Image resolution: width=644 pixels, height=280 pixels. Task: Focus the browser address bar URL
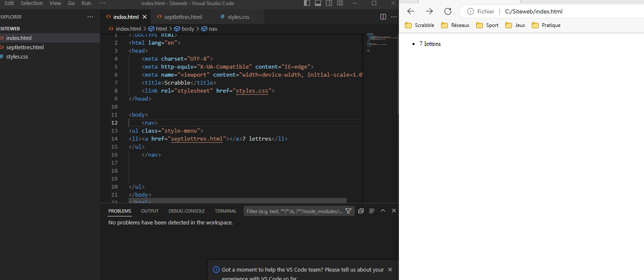(534, 11)
